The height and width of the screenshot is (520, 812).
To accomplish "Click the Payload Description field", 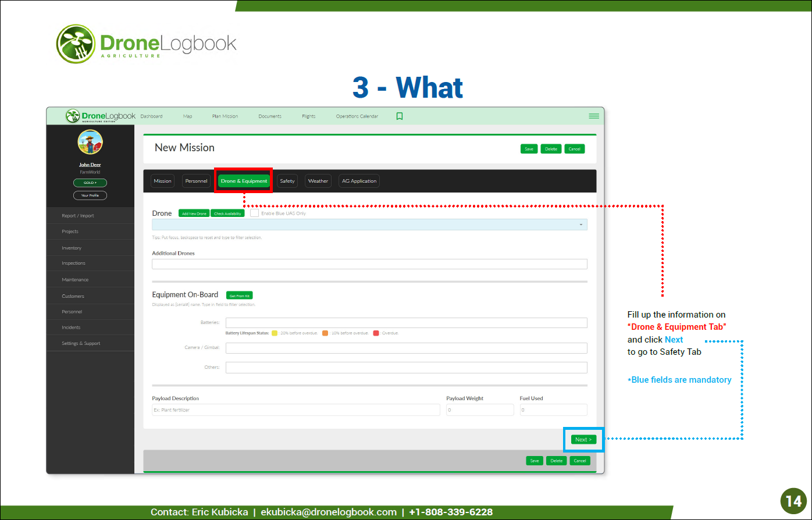I will [296, 410].
